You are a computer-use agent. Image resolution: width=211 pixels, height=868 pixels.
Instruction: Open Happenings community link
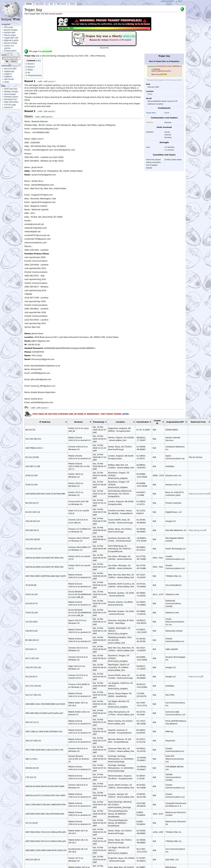coord(9,71)
